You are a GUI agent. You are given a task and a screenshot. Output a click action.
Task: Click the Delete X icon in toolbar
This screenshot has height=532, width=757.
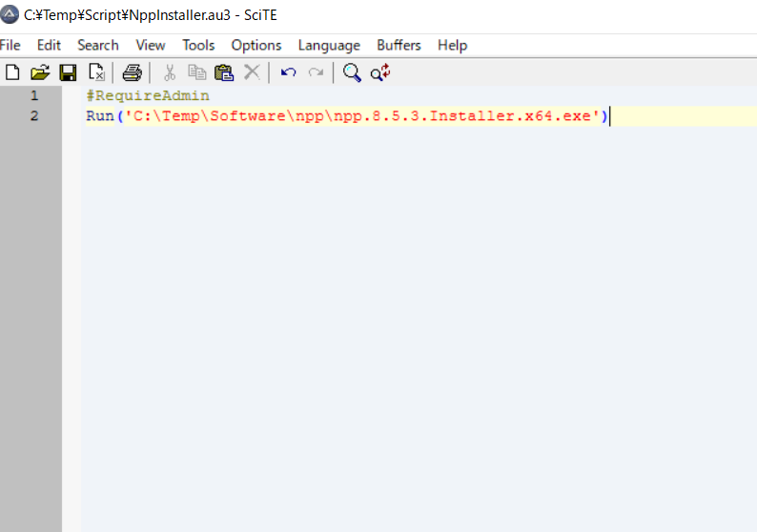tap(252, 72)
